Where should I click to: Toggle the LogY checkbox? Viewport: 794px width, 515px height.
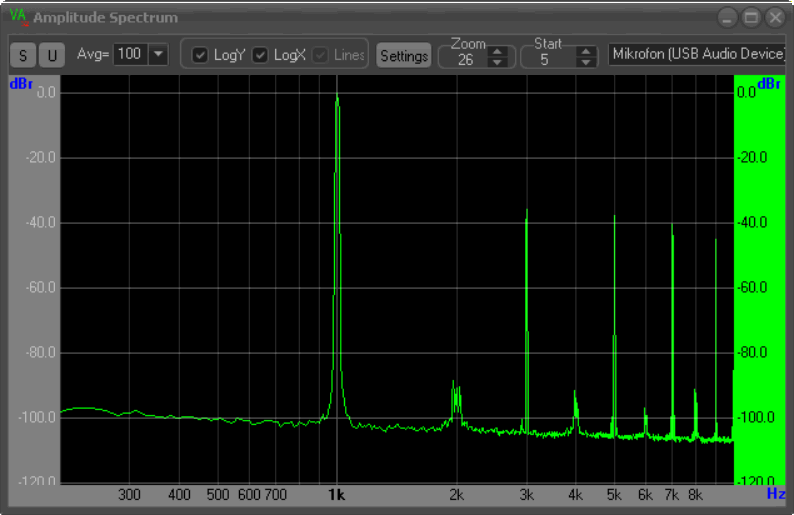tap(200, 55)
